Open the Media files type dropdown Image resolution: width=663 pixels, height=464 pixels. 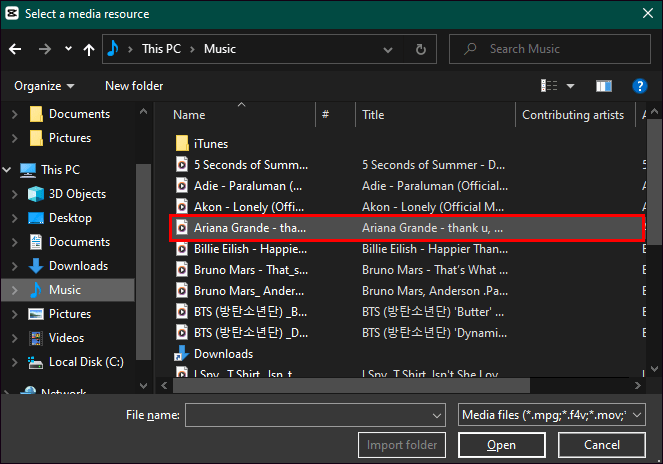point(551,414)
